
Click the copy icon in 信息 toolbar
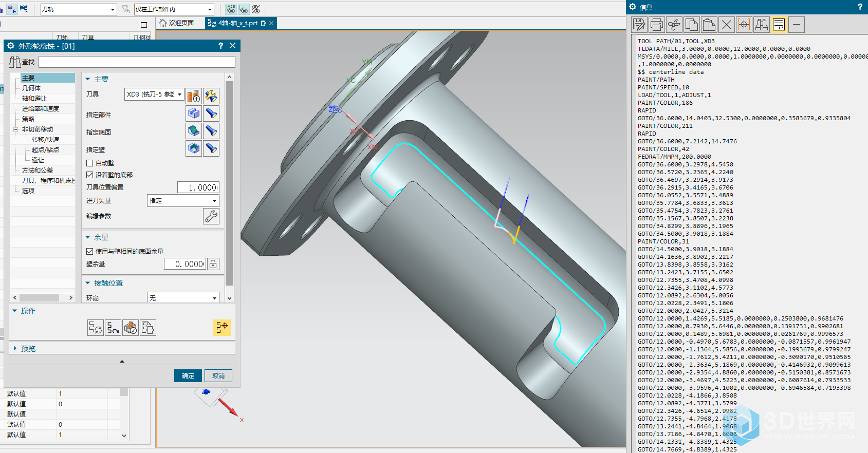pos(692,25)
